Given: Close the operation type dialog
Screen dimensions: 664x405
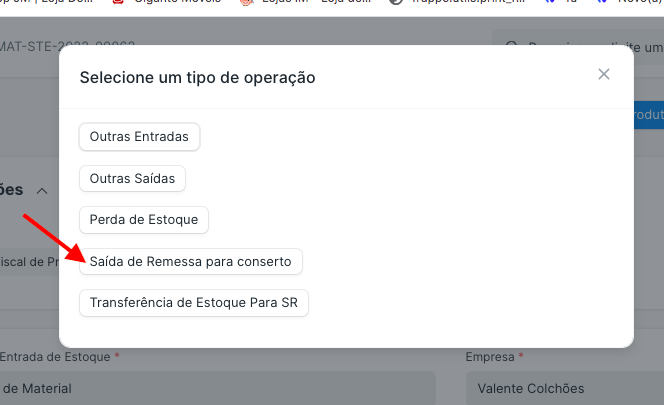Looking at the screenshot, I should 603,74.
